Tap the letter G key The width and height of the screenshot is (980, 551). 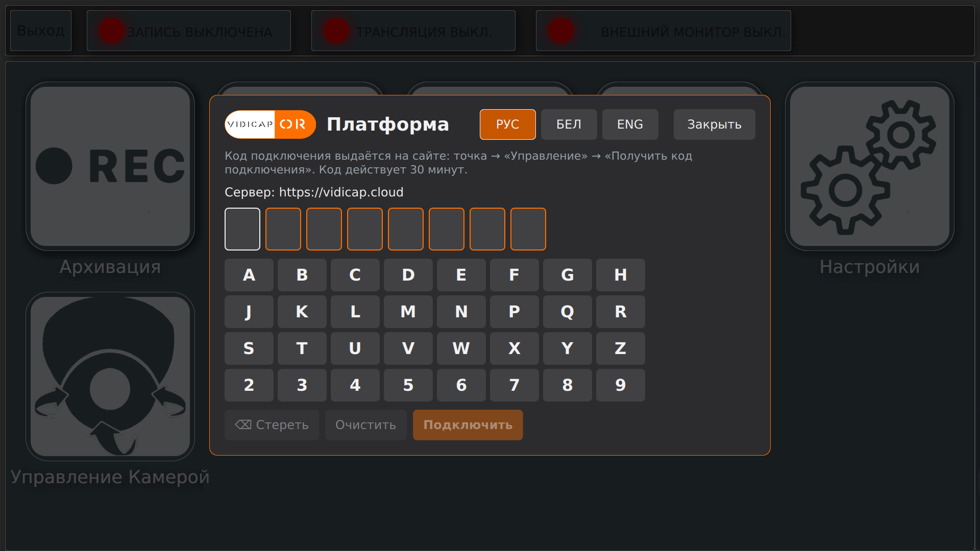point(568,275)
